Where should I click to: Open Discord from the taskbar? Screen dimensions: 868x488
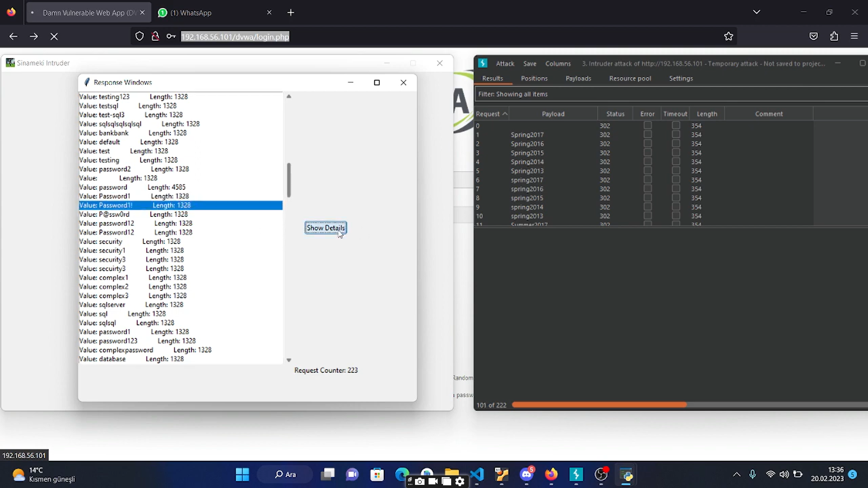coord(526,474)
